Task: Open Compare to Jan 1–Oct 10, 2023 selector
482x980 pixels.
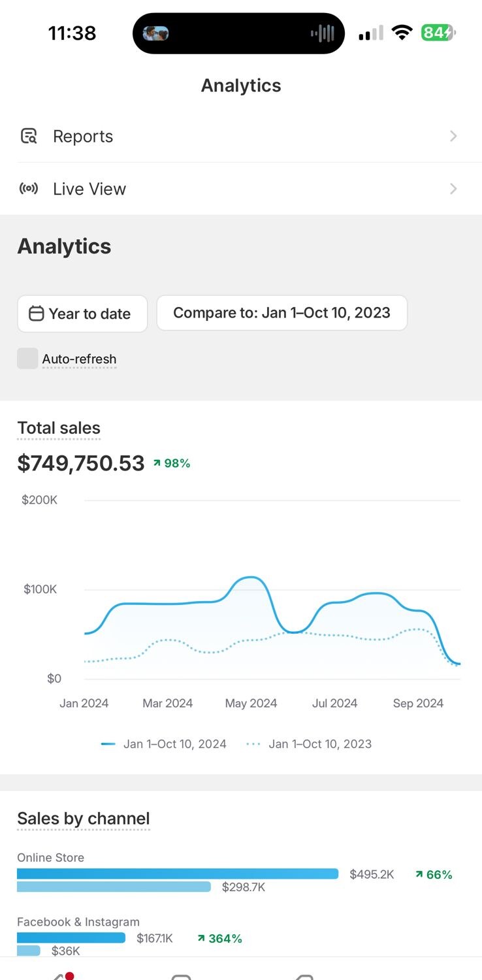Action: pyautogui.click(x=282, y=313)
